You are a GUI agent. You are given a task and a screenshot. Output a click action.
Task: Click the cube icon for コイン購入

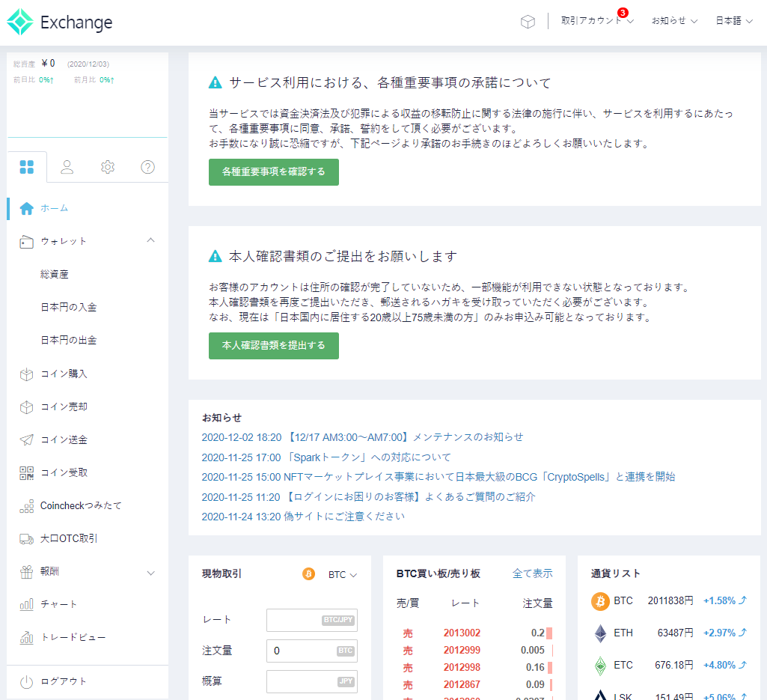(26, 374)
